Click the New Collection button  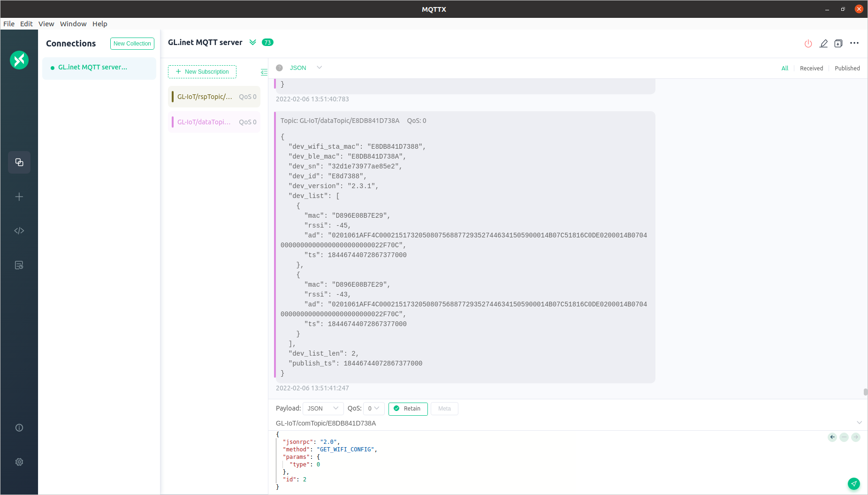pyautogui.click(x=132, y=44)
